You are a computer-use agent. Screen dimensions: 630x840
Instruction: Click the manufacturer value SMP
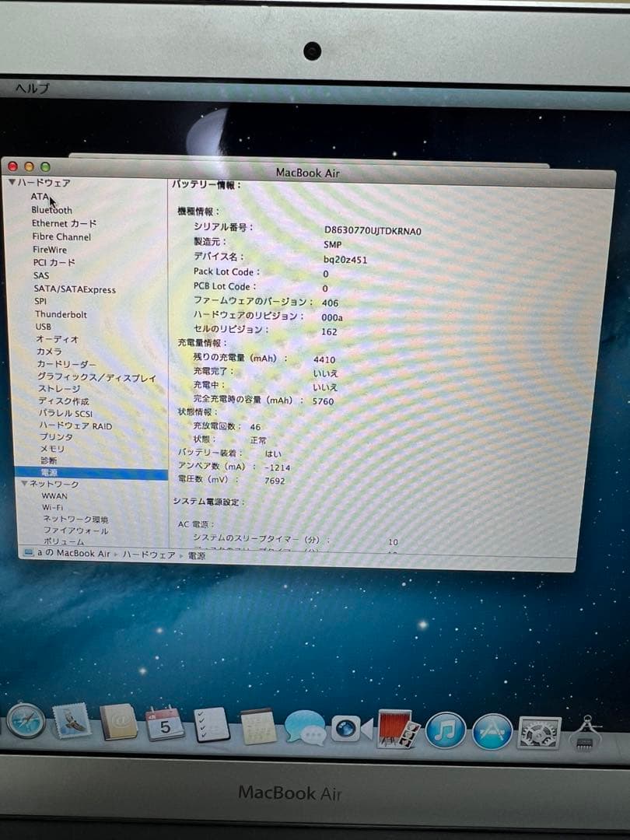coord(332,244)
